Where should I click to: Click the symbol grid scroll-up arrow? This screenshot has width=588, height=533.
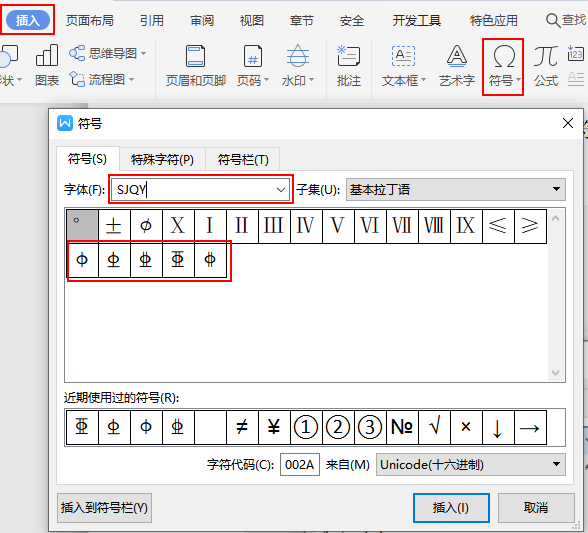click(x=555, y=218)
